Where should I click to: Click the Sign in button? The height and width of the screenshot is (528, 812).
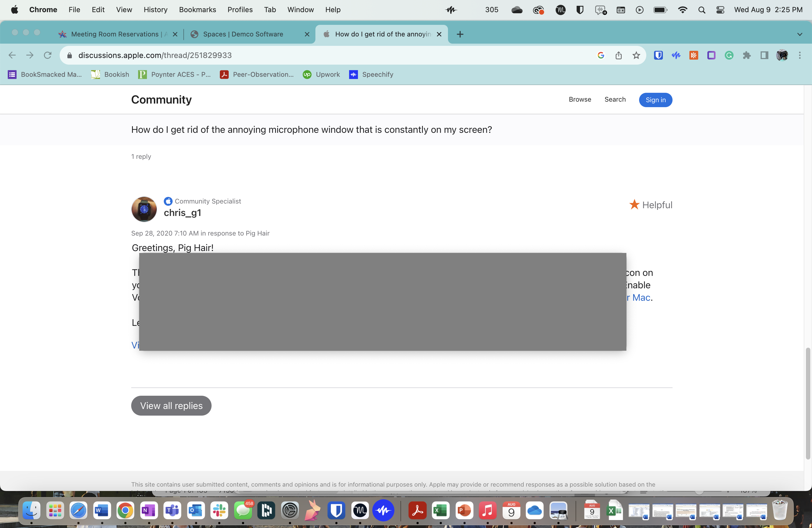pos(655,100)
